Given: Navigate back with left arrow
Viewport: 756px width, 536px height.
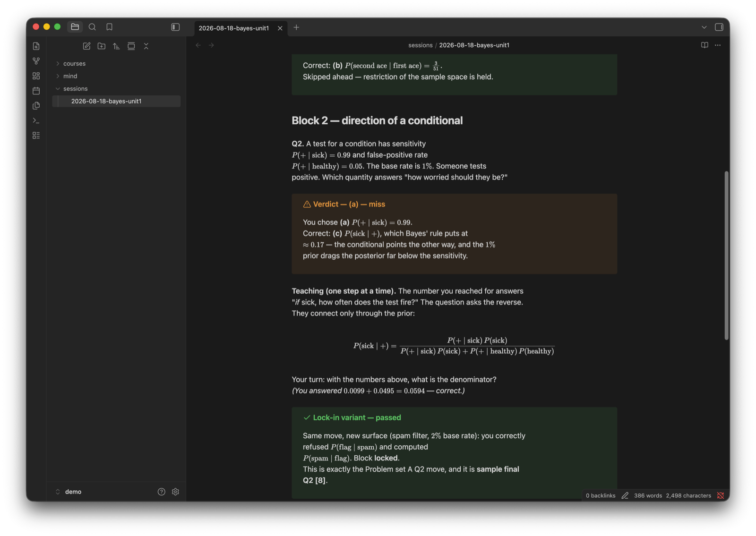Looking at the screenshot, I should coord(198,45).
